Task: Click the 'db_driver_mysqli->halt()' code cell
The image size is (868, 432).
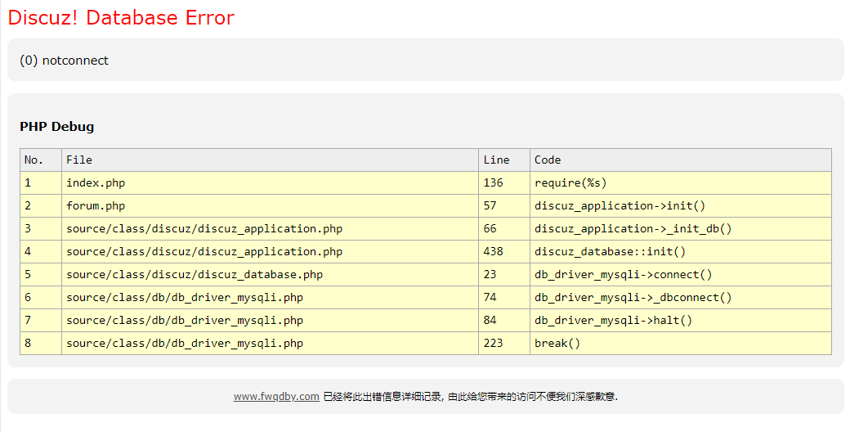Action: coord(681,321)
